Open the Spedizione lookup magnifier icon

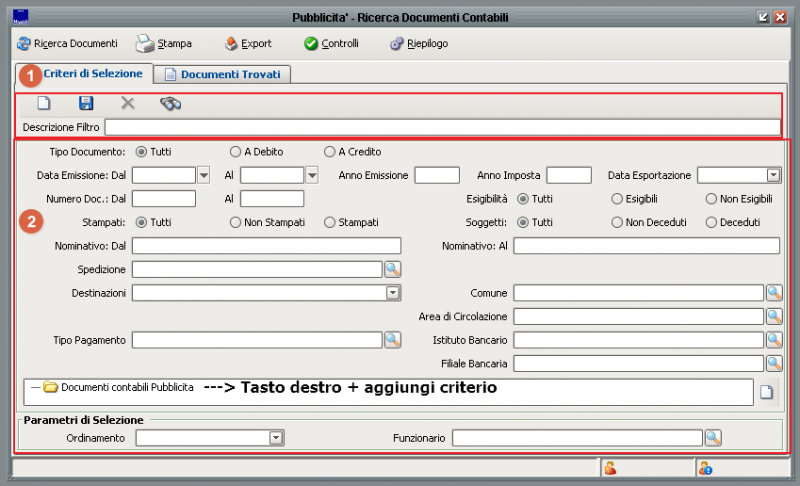(x=392, y=269)
